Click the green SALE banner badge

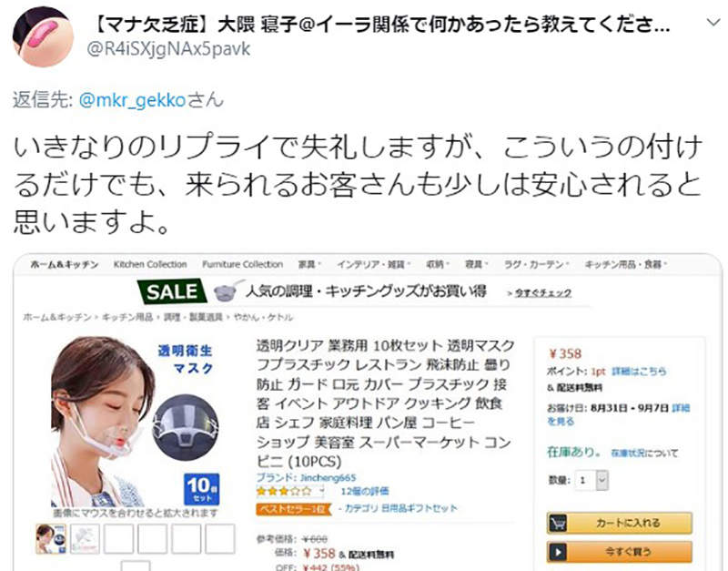coord(172,291)
